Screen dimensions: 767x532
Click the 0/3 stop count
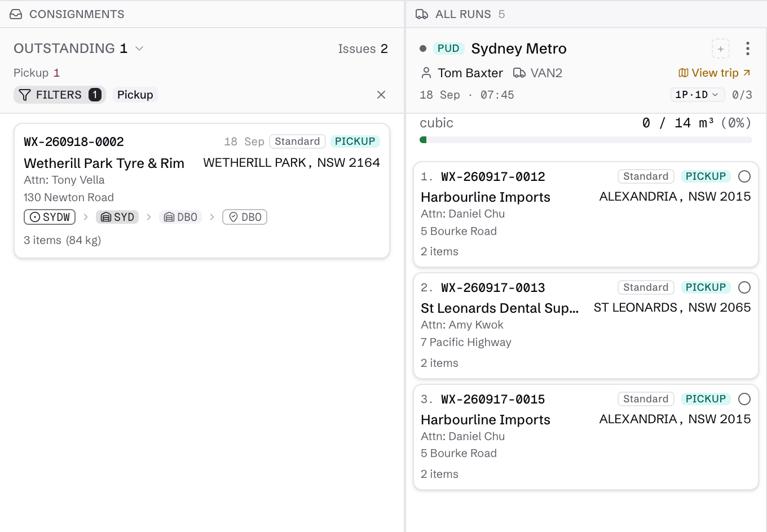coord(742,95)
